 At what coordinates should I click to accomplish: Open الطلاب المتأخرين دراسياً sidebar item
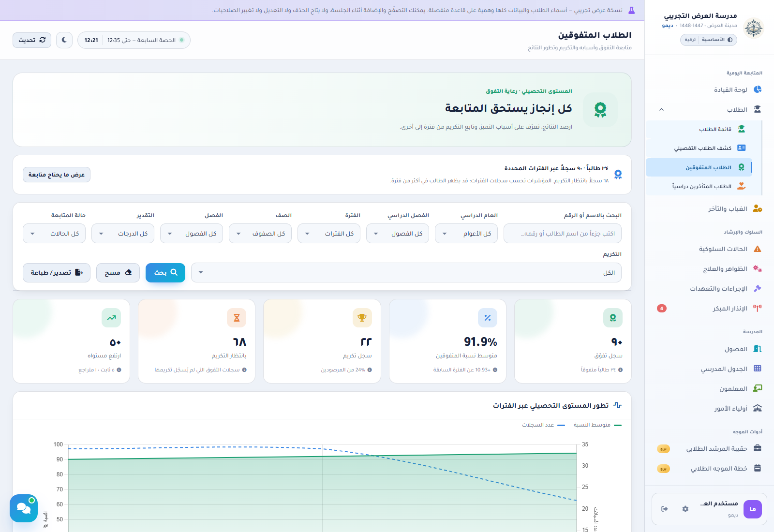[699, 186]
